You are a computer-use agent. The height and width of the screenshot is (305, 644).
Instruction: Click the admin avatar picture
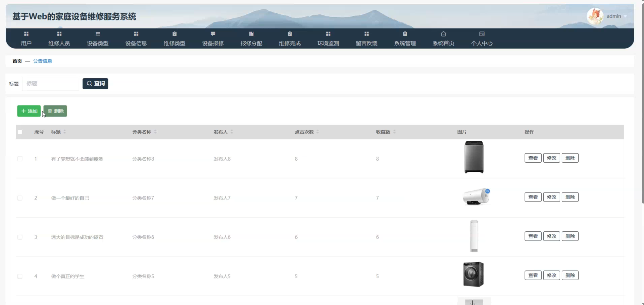pyautogui.click(x=595, y=16)
